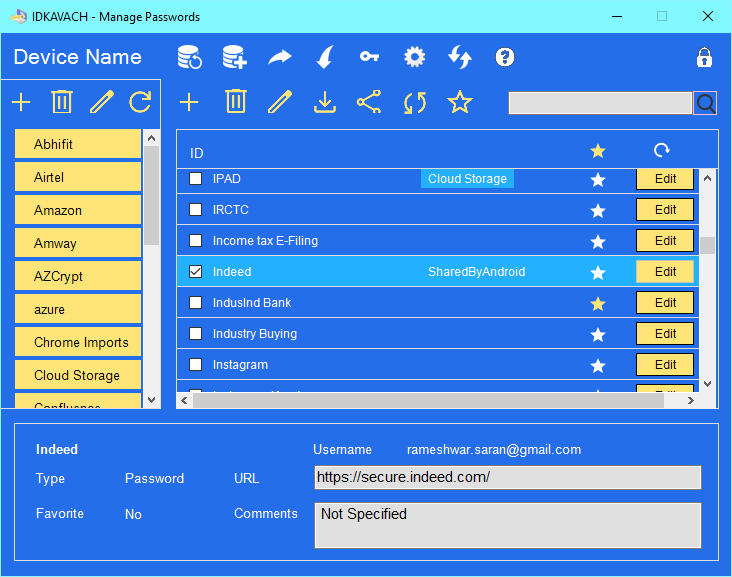Delete group using left panel trash icon
The width and height of the screenshot is (732, 577).
[62, 102]
